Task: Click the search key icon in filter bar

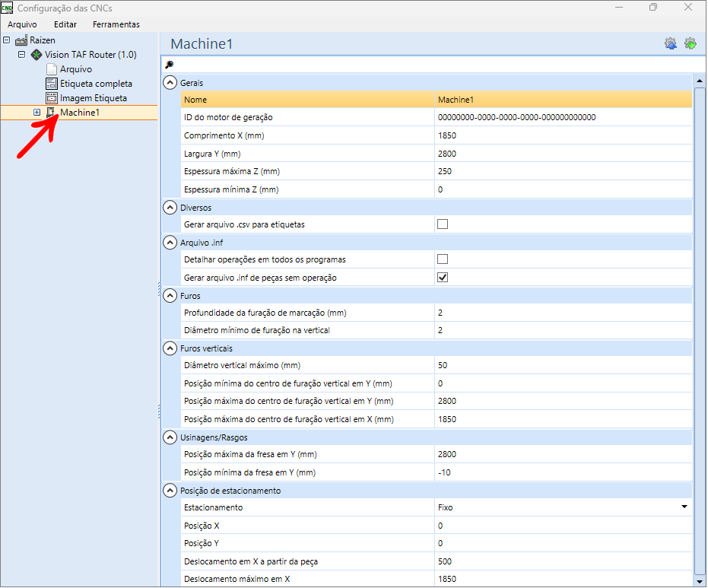Action: pos(170,65)
